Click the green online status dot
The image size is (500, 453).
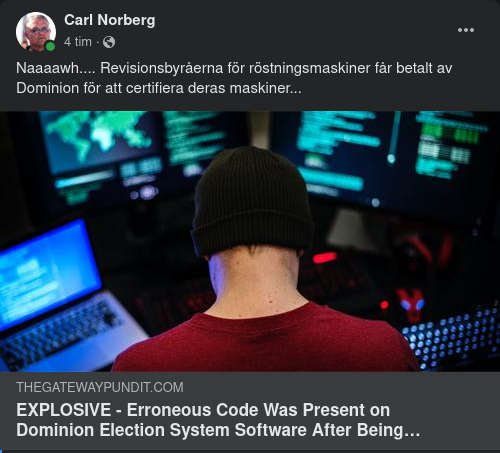[x=50, y=46]
